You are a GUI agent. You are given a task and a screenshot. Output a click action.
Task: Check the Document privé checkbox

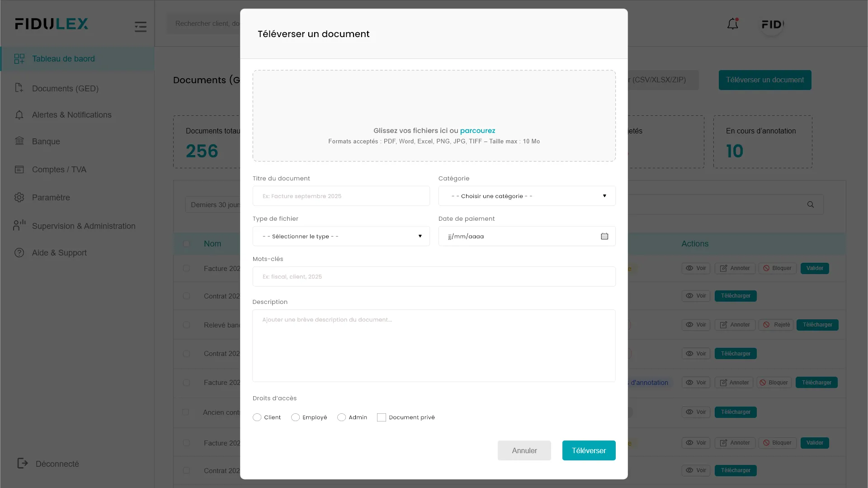(x=382, y=417)
